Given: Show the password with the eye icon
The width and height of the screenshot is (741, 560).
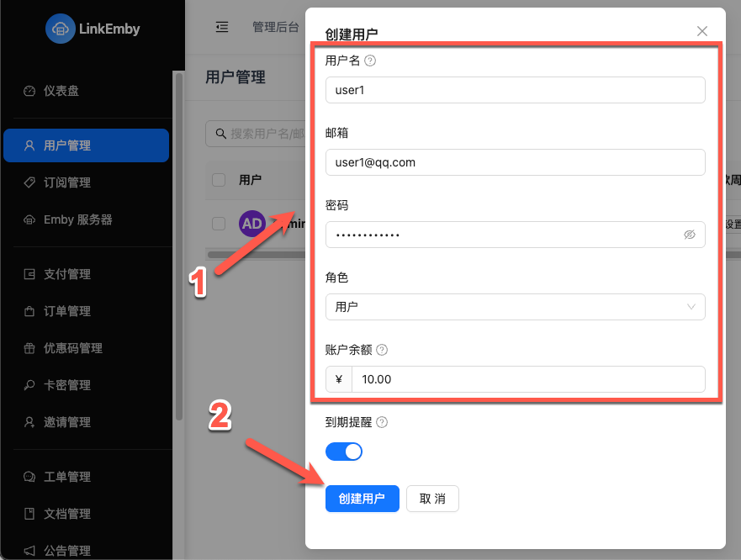Looking at the screenshot, I should click(690, 235).
